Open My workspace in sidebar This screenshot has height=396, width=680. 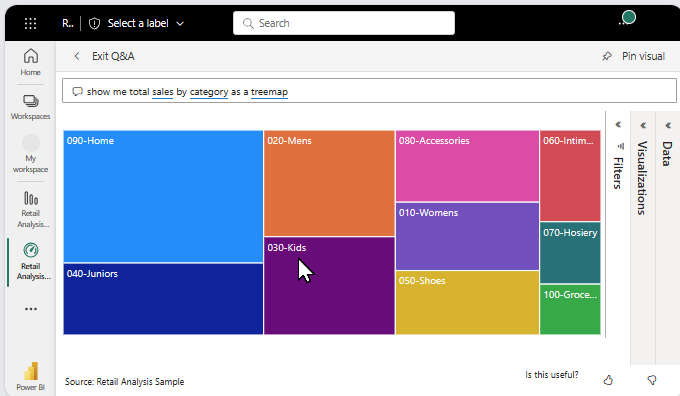click(31, 154)
